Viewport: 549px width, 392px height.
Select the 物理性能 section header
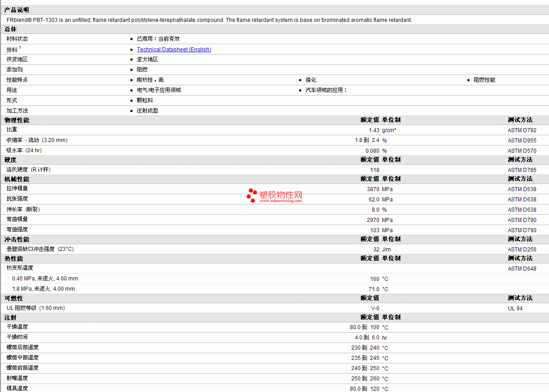click(x=17, y=120)
